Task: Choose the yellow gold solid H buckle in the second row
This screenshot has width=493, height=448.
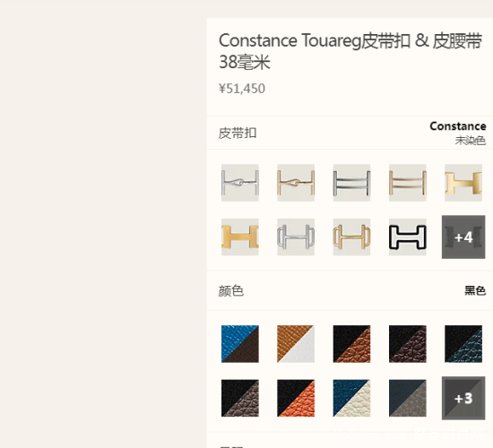Action: pyautogui.click(x=240, y=237)
